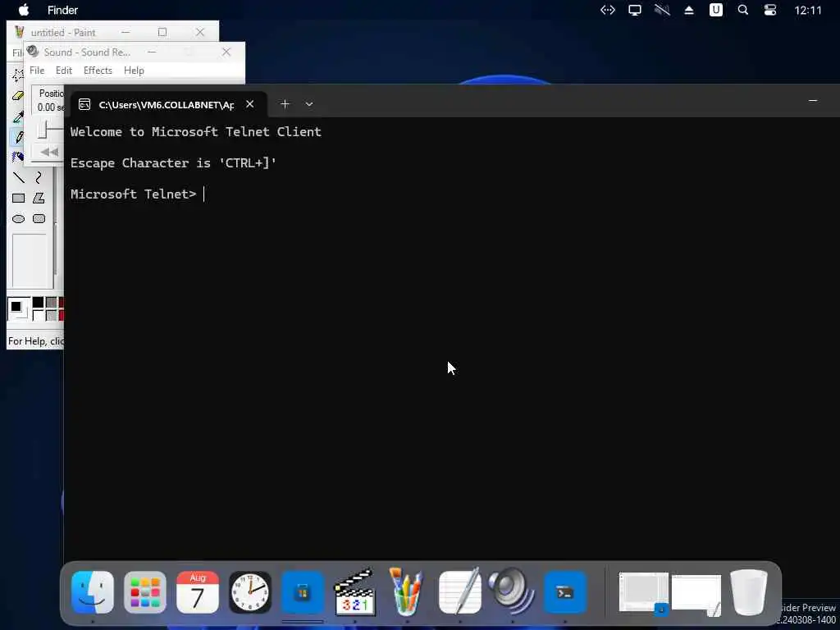
Task: Open Sound Recorder speaker icon in dock
Action: (512, 591)
